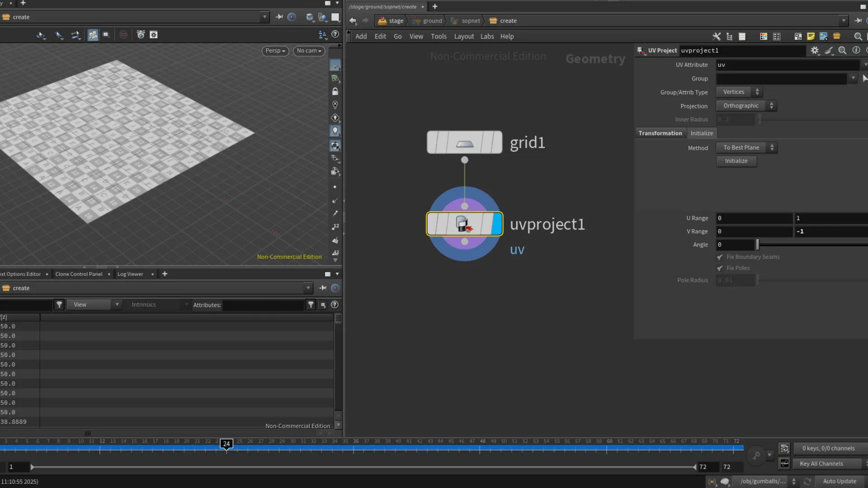Screen dimensions: 868x488
Task: Open the Persp view dropdown
Action: pos(275,51)
